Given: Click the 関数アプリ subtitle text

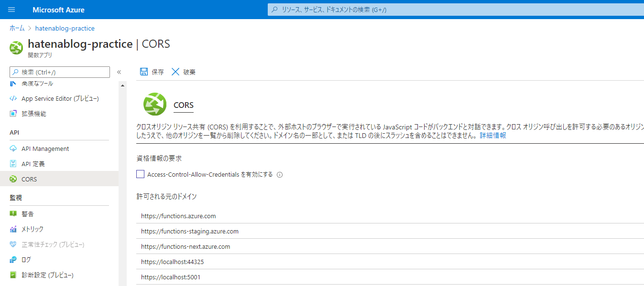Looking at the screenshot, I should coord(40,55).
